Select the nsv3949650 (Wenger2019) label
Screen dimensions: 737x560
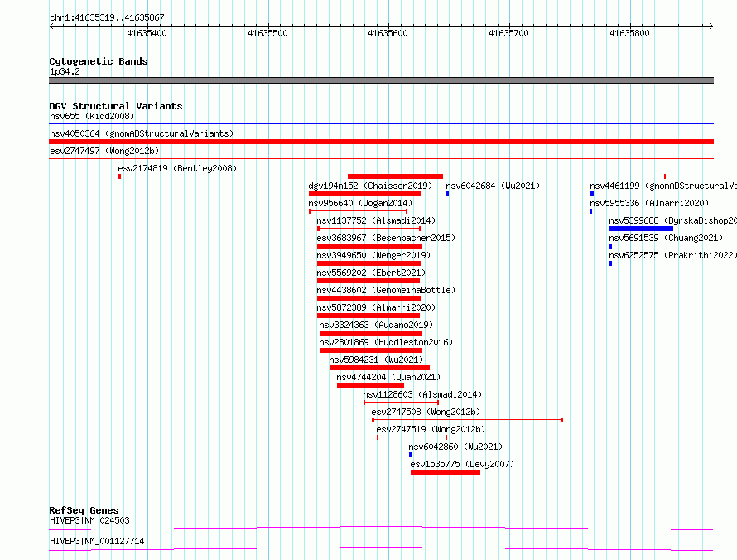point(373,255)
